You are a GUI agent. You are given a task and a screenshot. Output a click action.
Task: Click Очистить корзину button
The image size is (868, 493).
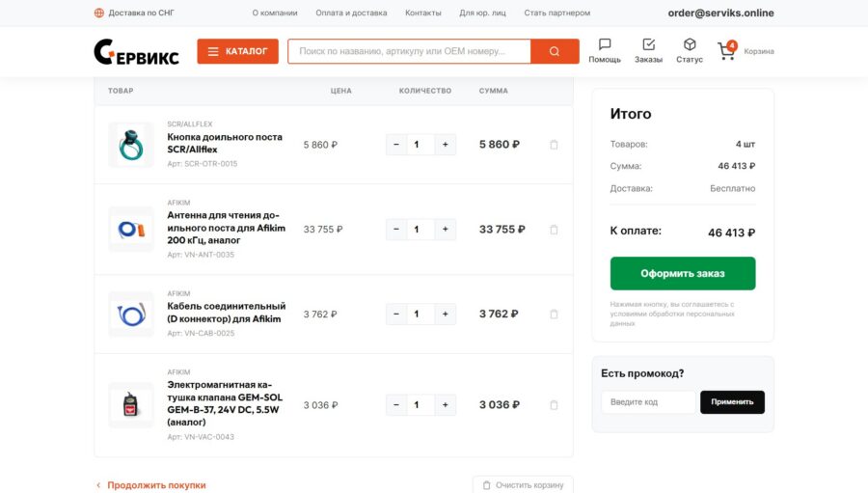click(x=523, y=485)
